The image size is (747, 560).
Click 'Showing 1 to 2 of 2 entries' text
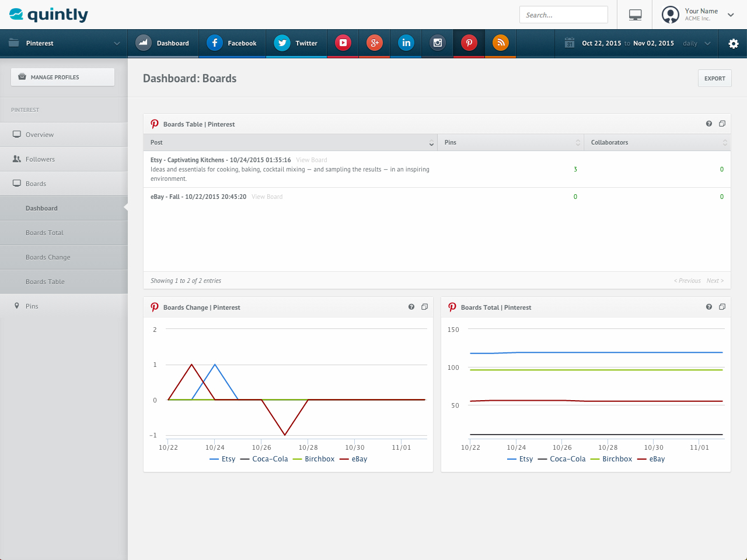click(x=186, y=281)
